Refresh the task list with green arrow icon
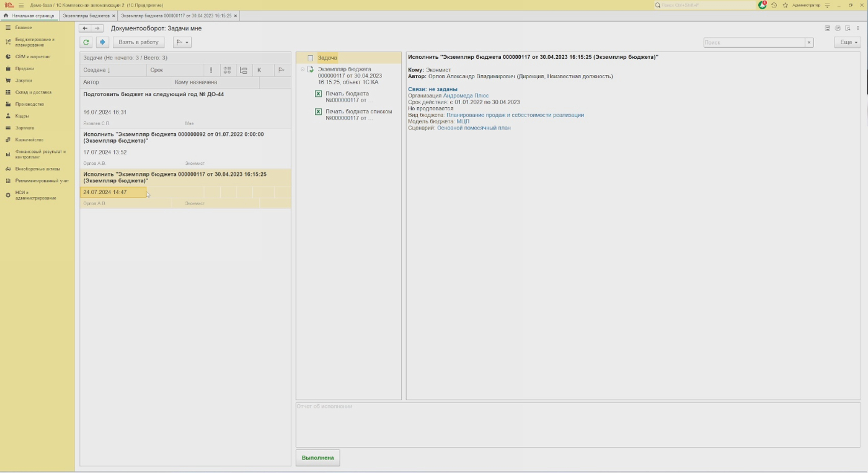868x473 pixels. click(x=86, y=42)
